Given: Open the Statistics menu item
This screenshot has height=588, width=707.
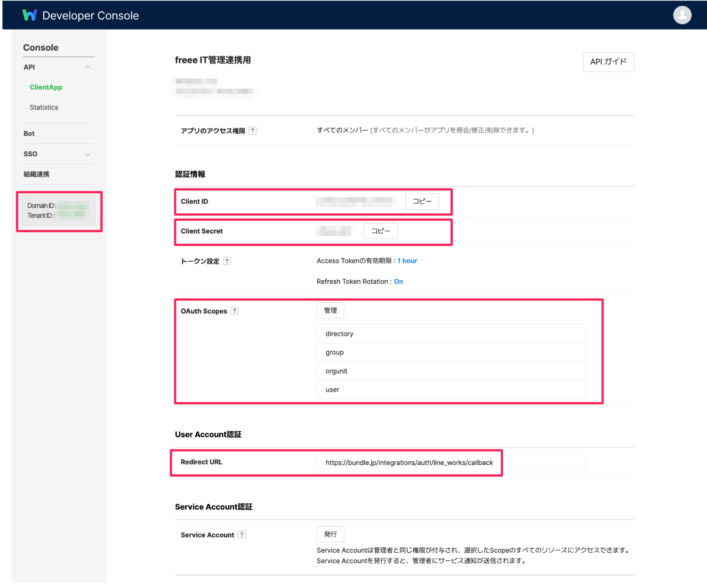Looking at the screenshot, I should click(x=44, y=107).
